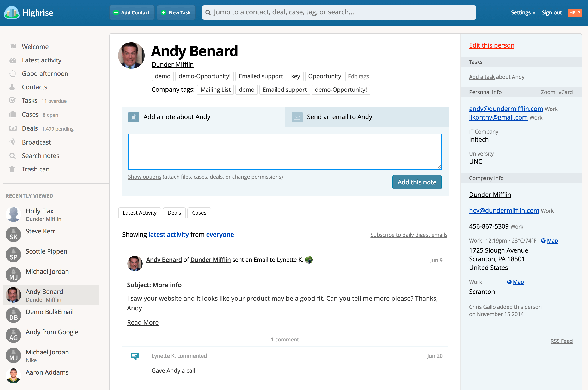Click the AG avatar for Andy from Google
The image size is (588, 390).
(x=13, y=335)
